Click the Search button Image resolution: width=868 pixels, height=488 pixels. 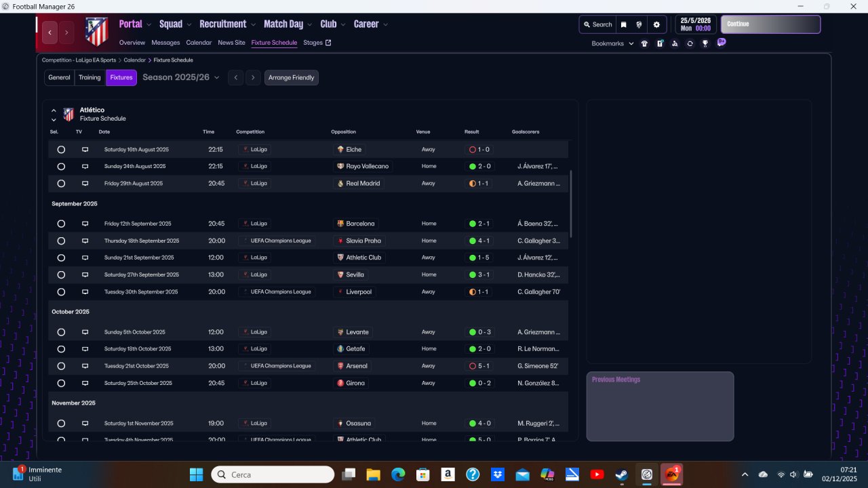(x=597, y=24)
